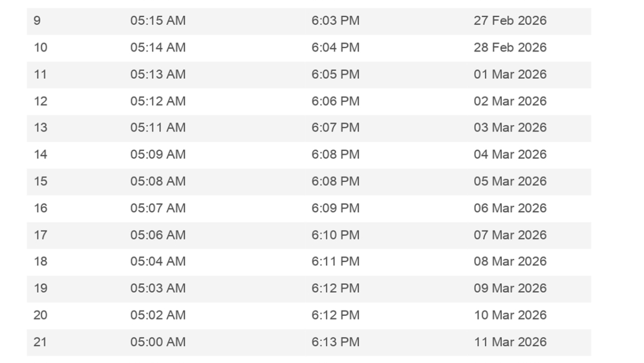The image size is (644, 363).
Task: Click the 6:13 PM time entry
Action: [x=335, y=342]
